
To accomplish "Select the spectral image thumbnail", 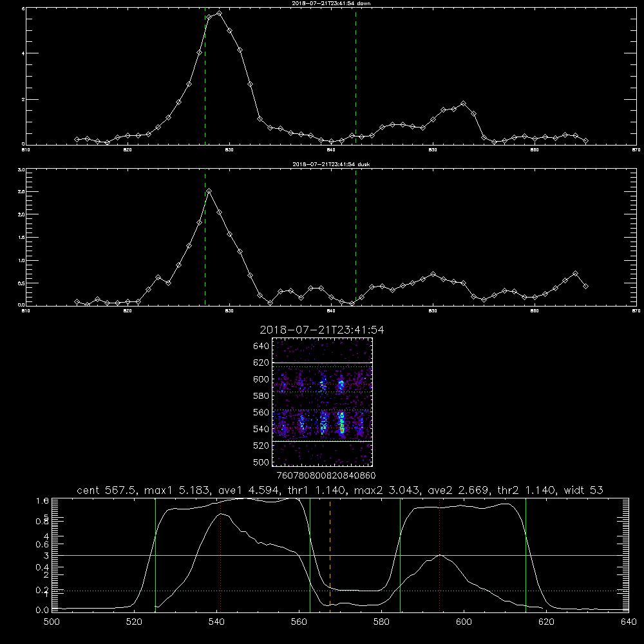I will 323,402.
